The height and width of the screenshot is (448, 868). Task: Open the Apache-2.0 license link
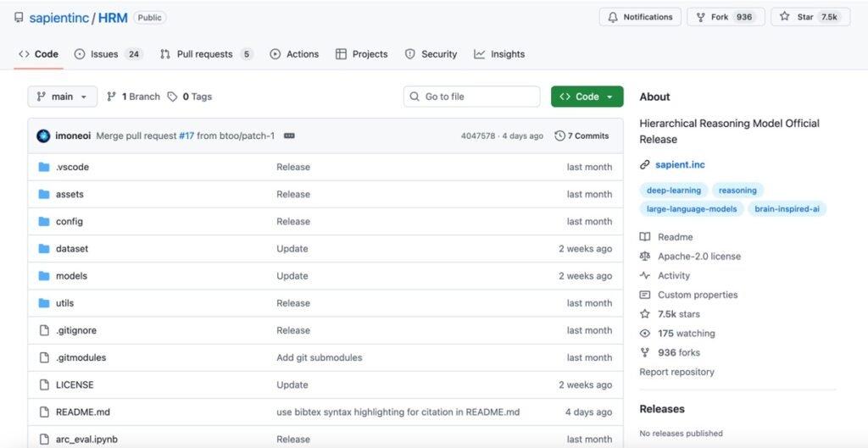coord(698,256)
